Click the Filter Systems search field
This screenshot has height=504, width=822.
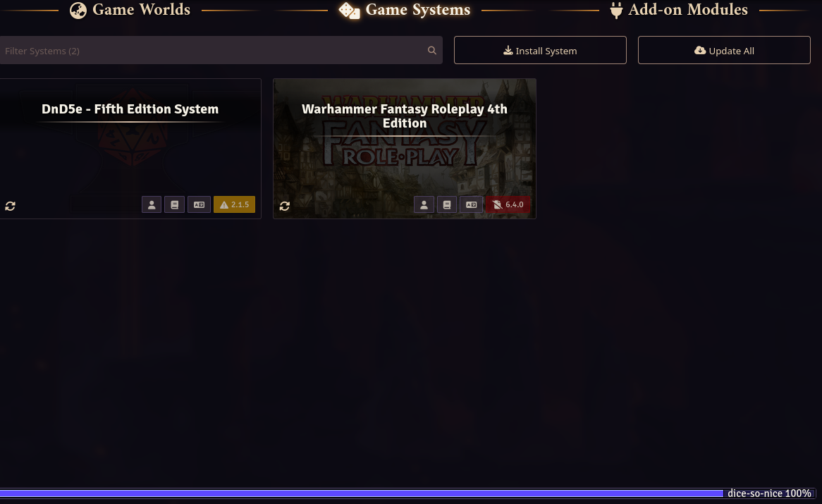(x=211, y=50)
